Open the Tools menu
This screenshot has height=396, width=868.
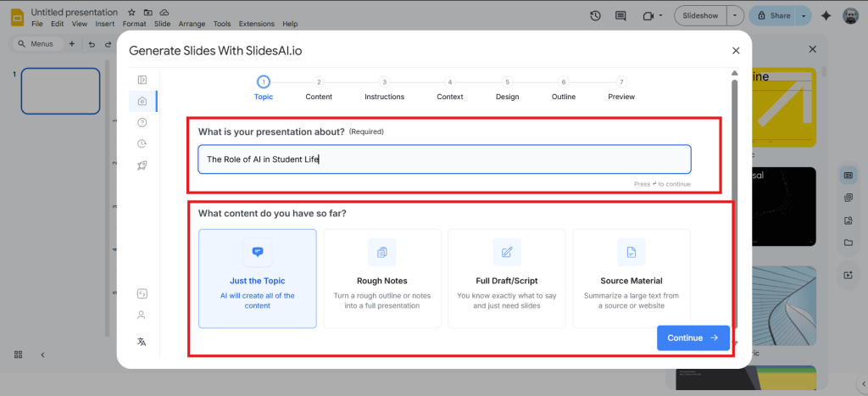click(222, 24)
